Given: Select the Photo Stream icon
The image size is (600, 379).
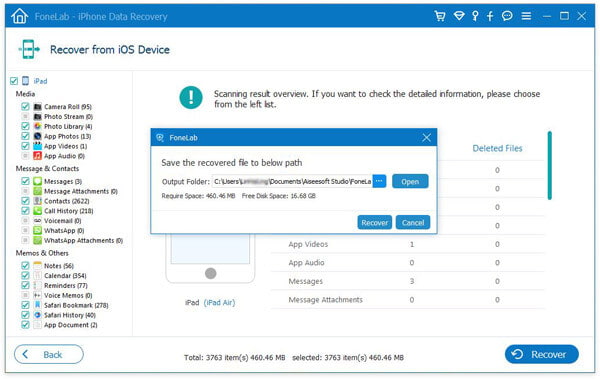Looking at the screenshot, I should pos(37,116).
